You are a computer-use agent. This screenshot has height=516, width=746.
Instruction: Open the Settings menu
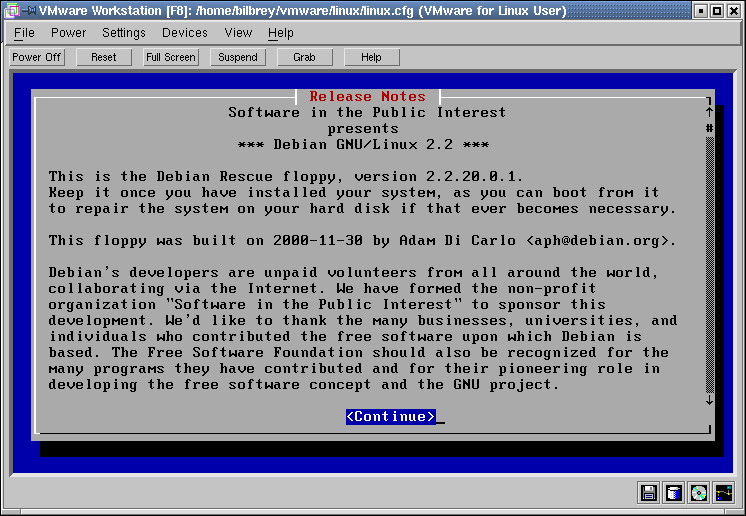coord(124,33)
